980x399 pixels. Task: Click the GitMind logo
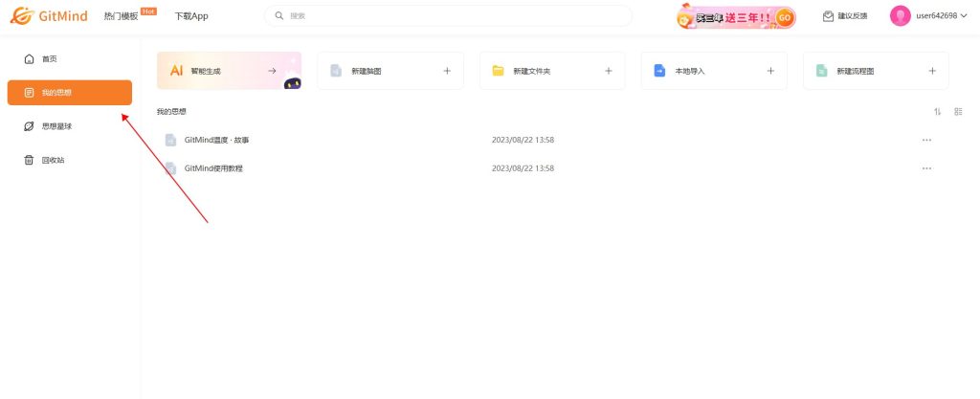[49, 15]
